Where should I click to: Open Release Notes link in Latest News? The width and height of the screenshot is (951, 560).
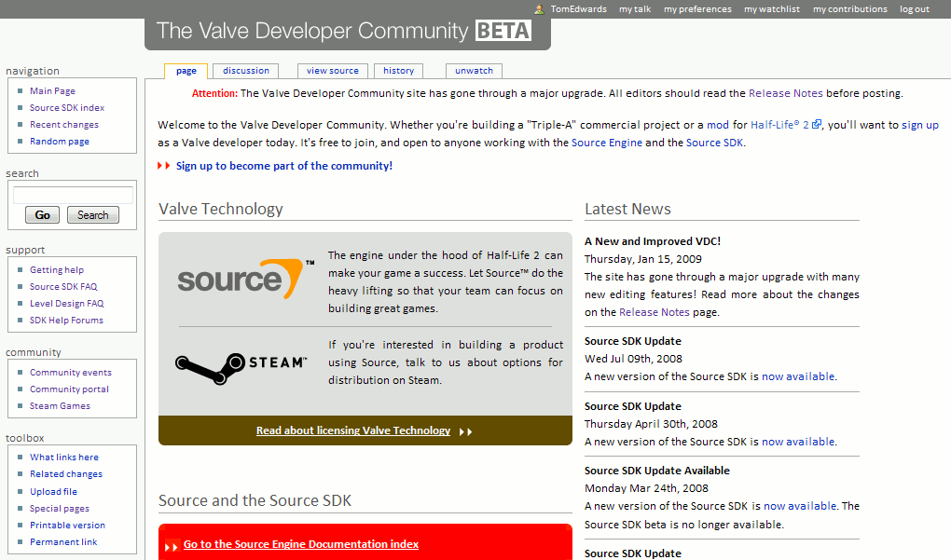(x=654, y=312)
